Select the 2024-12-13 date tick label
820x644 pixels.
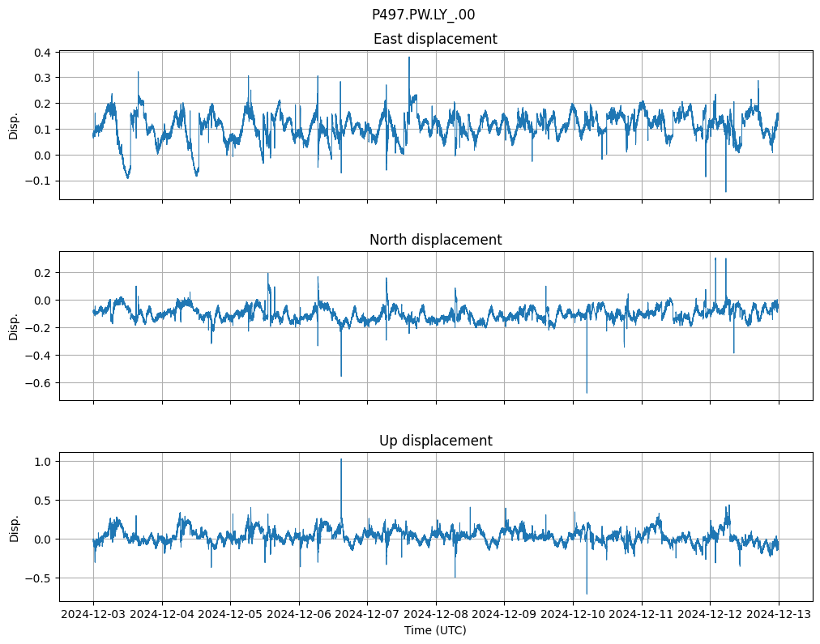coord(779,615)
